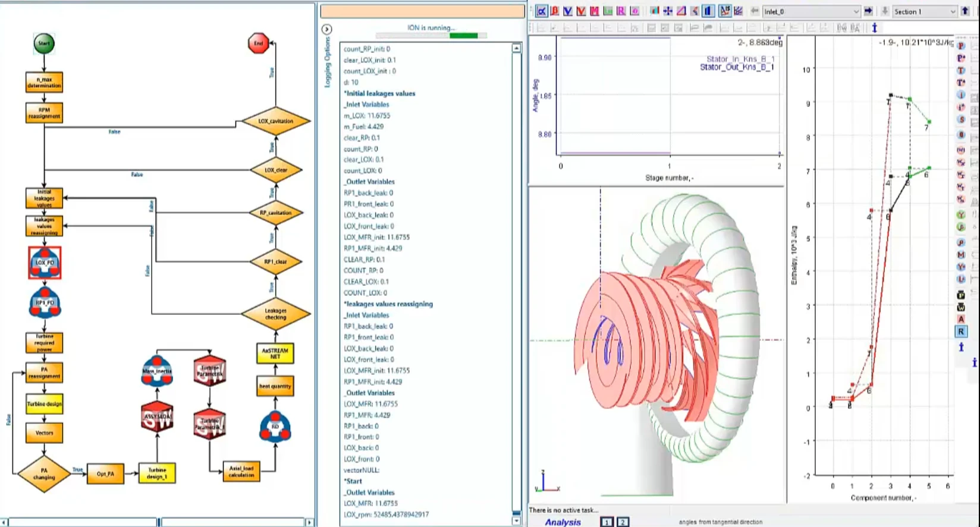
Task: Click the red beta angle toolbar icon
Action: click(x=554, y=11)
